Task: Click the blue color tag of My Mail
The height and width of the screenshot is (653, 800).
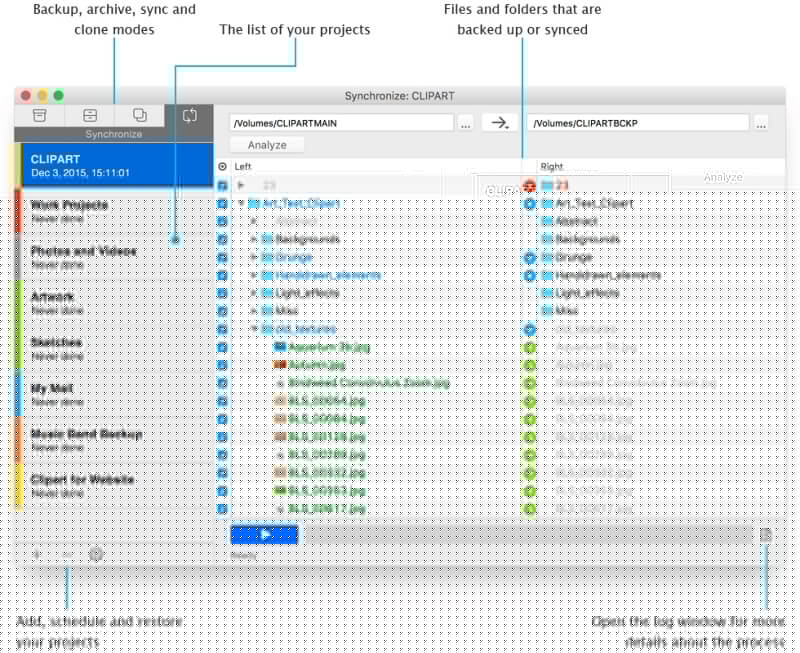Action: (x=18, y=394)
